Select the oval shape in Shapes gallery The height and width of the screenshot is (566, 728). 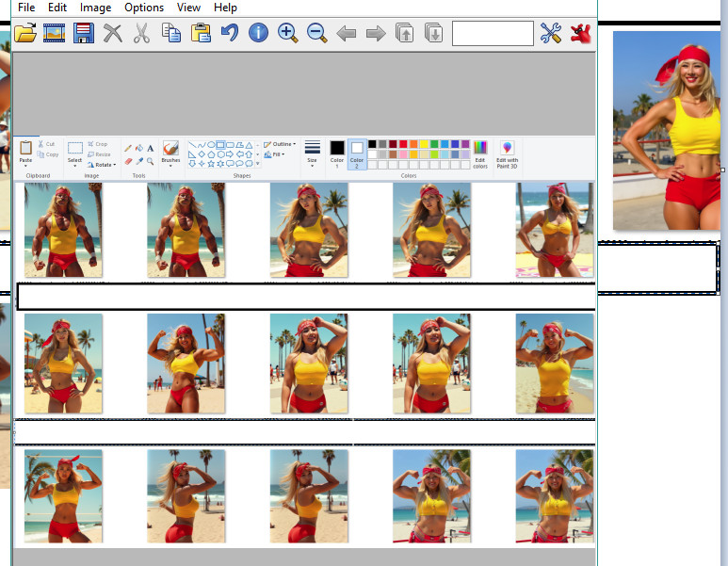pyautogui.click(x=211, y=144)
